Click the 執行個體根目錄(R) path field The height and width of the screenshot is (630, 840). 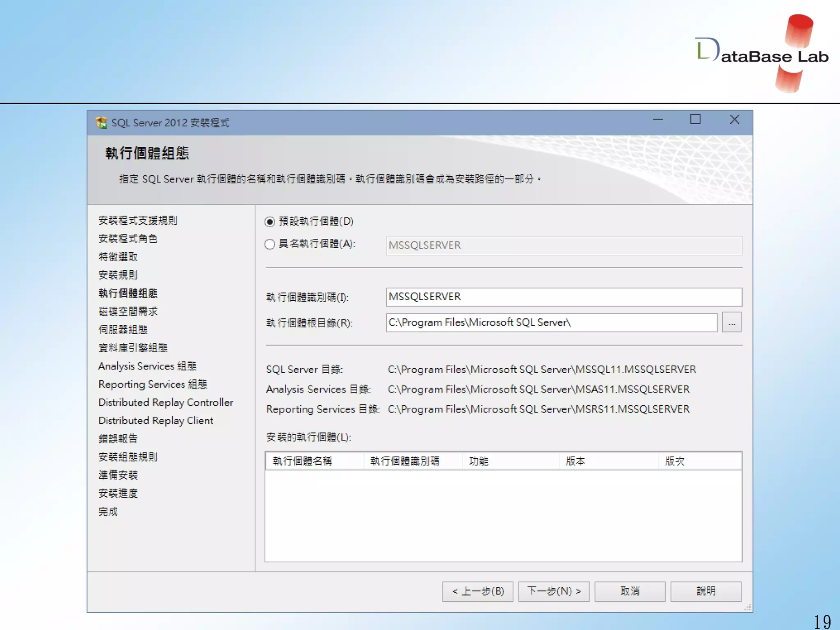(552, 322)
